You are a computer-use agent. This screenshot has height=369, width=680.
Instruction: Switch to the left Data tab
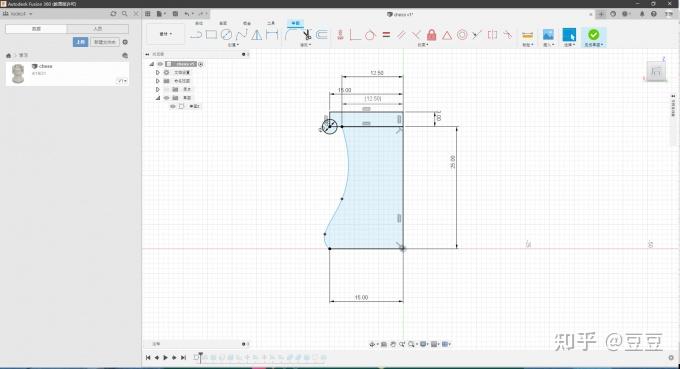tap(36, 29)
